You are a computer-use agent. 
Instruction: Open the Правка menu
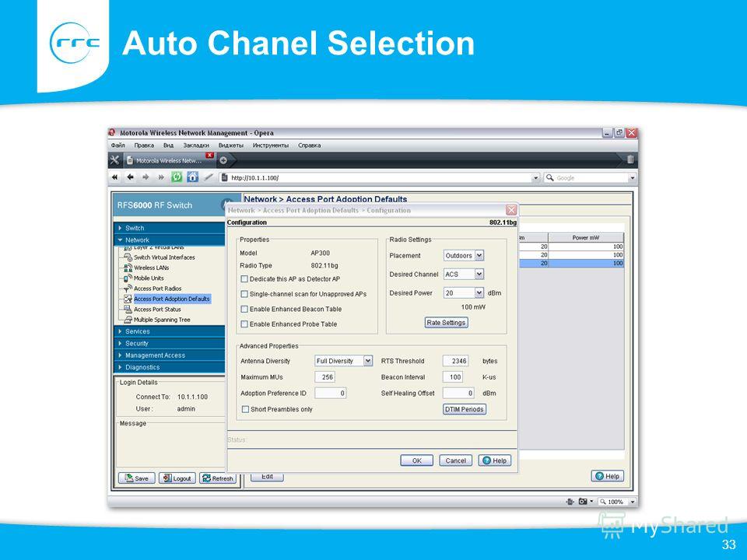point(144,145)
